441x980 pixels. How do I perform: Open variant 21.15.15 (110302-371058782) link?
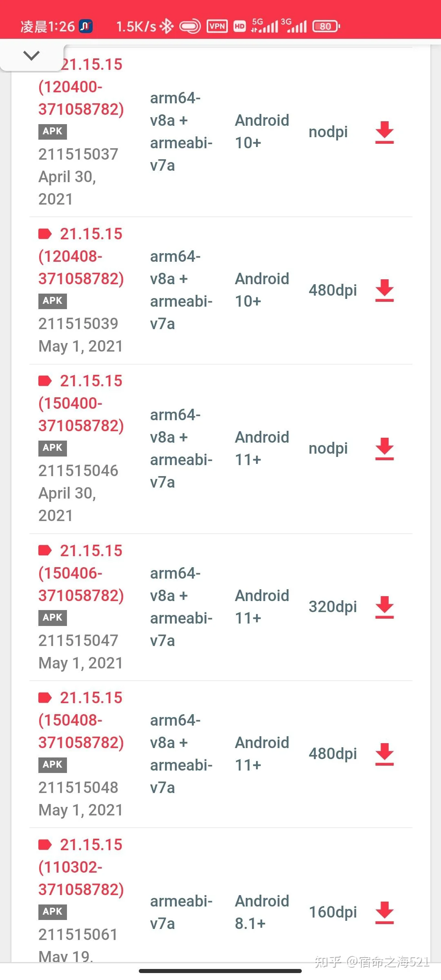point(81,867)
